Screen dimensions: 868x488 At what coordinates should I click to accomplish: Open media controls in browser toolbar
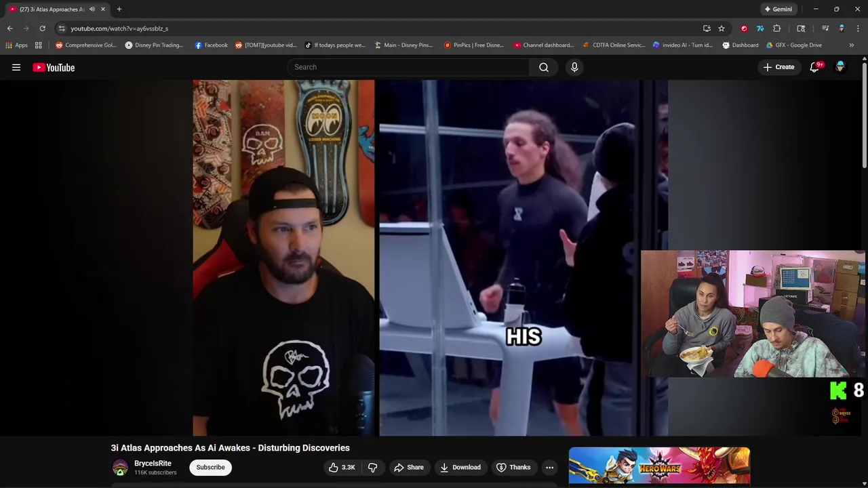pos(825,28)
